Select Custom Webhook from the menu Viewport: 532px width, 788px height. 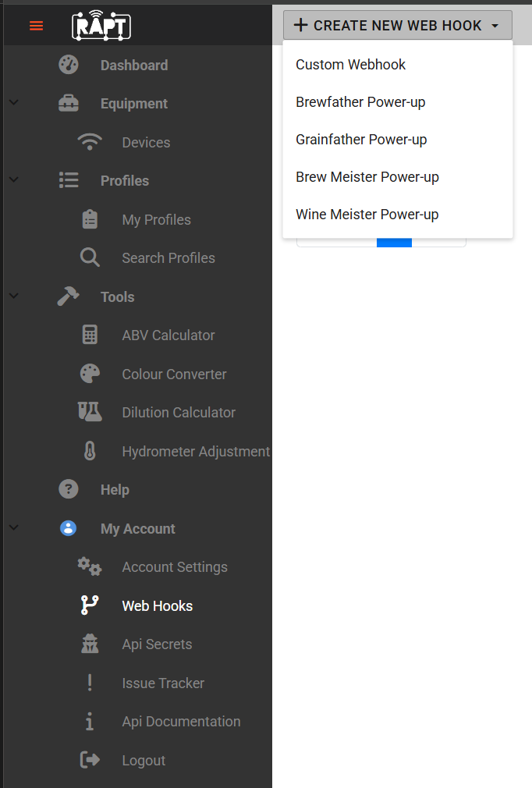pos(351,64)
